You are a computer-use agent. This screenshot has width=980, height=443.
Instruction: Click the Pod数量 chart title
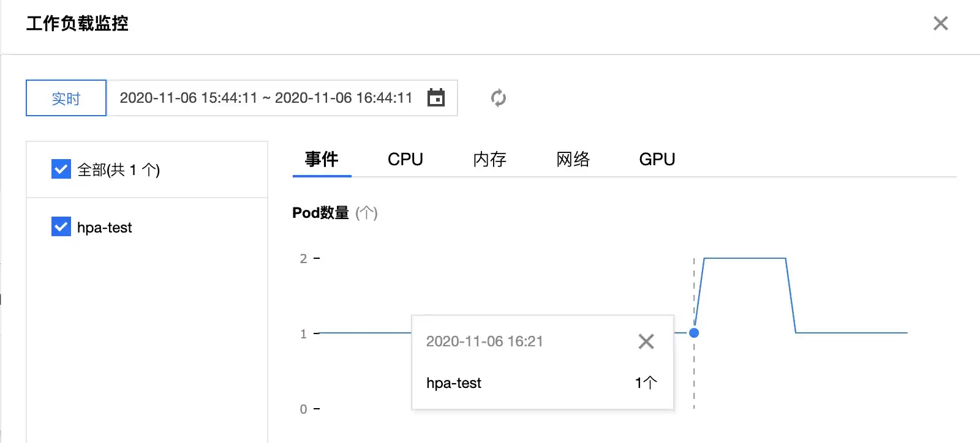tap(320, 213)
